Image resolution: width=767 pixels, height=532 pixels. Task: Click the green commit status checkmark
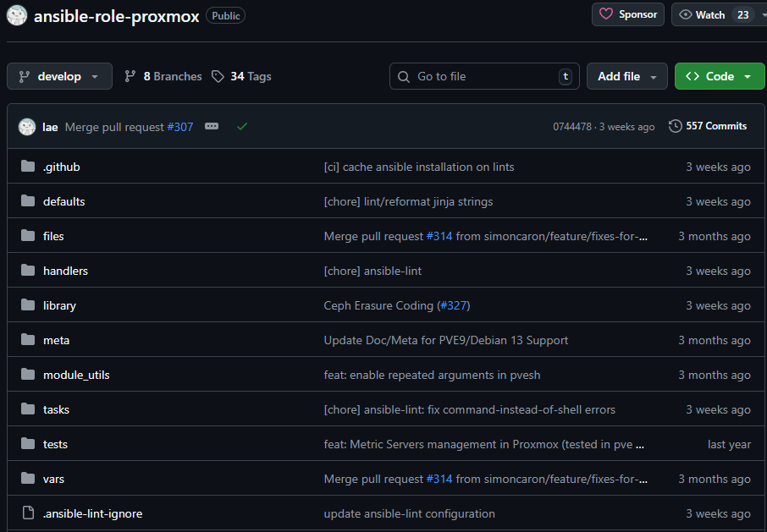242,126
